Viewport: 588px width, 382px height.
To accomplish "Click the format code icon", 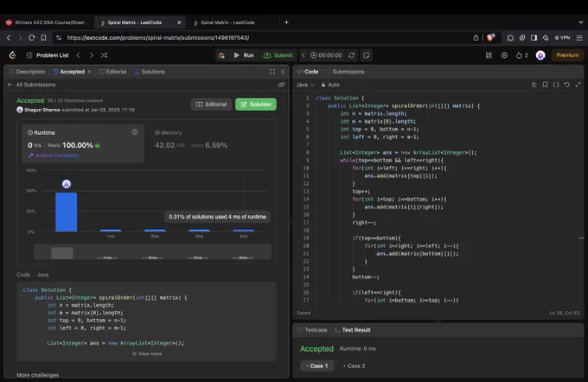I will (534, 85).
